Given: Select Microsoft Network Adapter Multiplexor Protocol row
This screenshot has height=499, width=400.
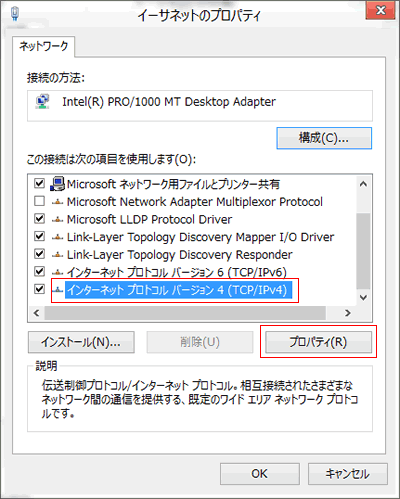Looking at the screenshot, I should pos(195,202).
